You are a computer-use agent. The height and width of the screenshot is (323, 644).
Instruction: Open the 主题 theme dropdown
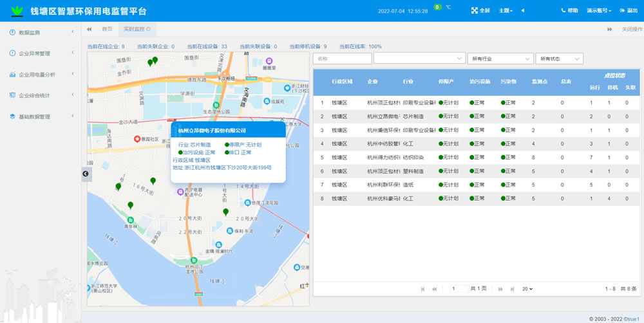tap(506, 11)
